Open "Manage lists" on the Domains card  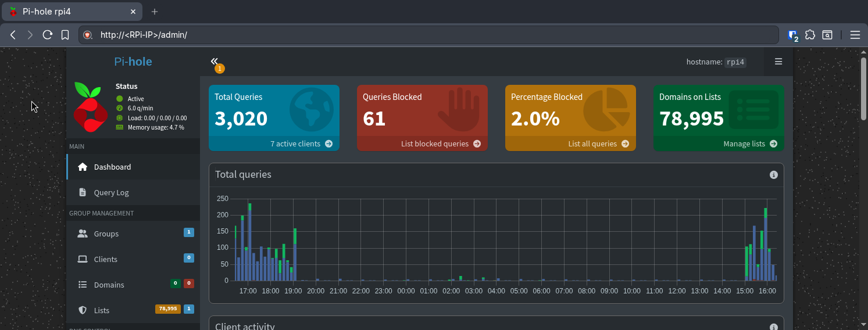749,144
